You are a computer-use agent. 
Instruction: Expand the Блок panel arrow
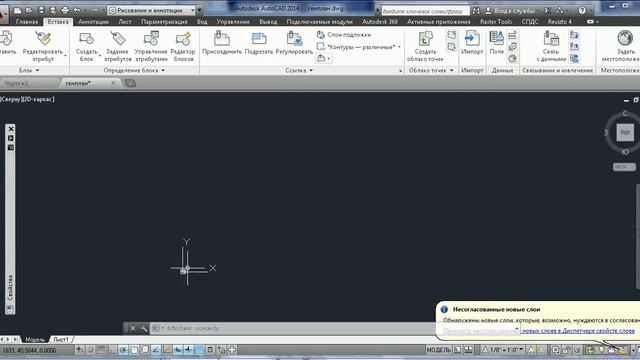click(38, 71)
